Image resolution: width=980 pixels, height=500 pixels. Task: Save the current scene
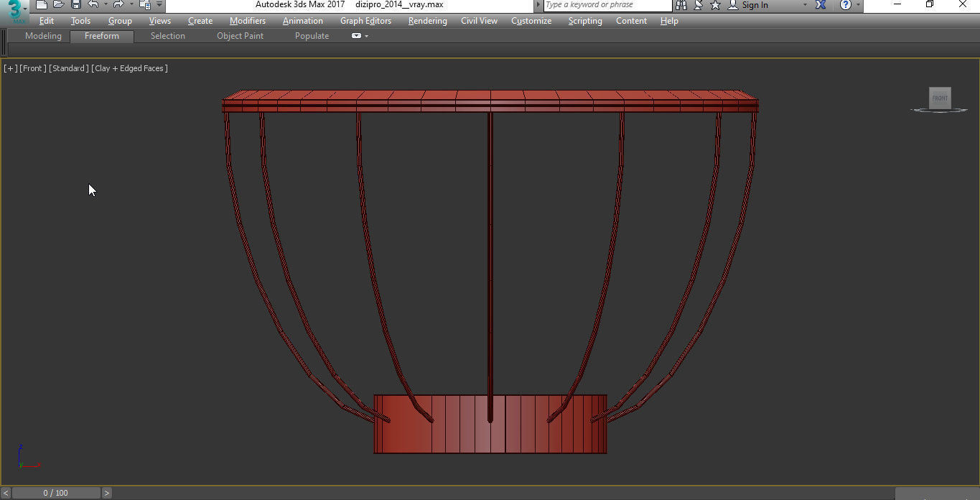coord(76,5)
